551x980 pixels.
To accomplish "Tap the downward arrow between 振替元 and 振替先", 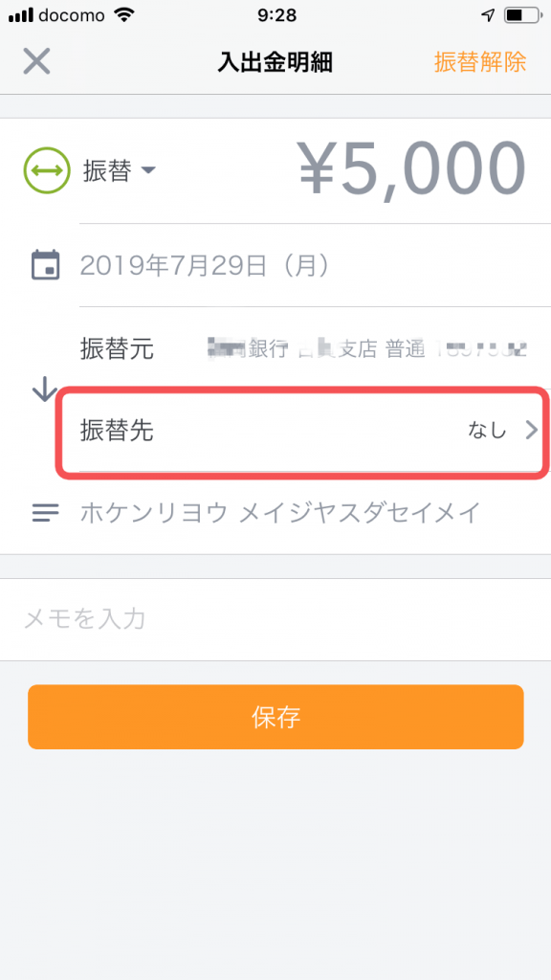I will pyautogui.click(x=42, y=389).
